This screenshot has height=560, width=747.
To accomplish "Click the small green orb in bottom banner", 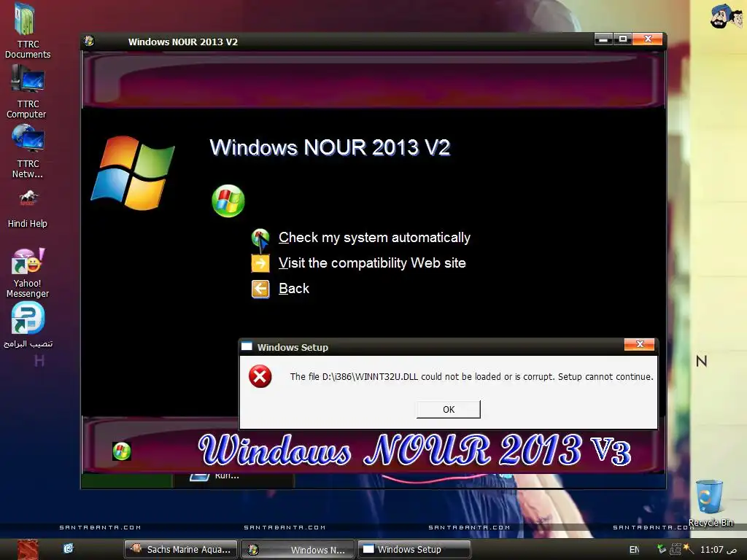I will pos(122,451).
